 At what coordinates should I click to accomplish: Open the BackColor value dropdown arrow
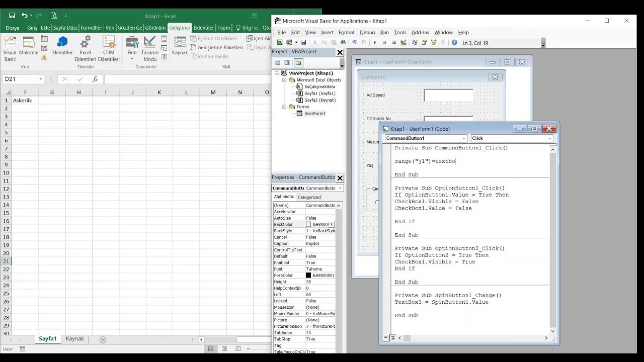point(331,224)
